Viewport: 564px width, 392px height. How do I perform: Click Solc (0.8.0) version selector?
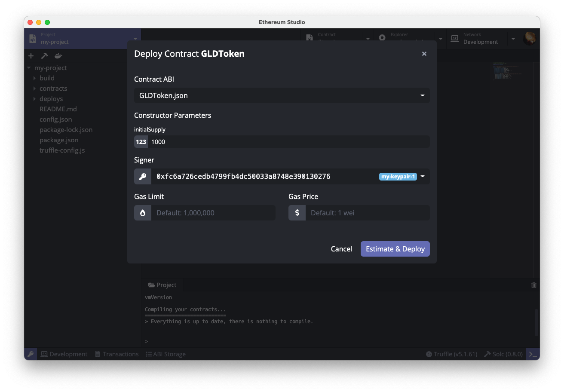pyautogui.click(x=503, y=354)
